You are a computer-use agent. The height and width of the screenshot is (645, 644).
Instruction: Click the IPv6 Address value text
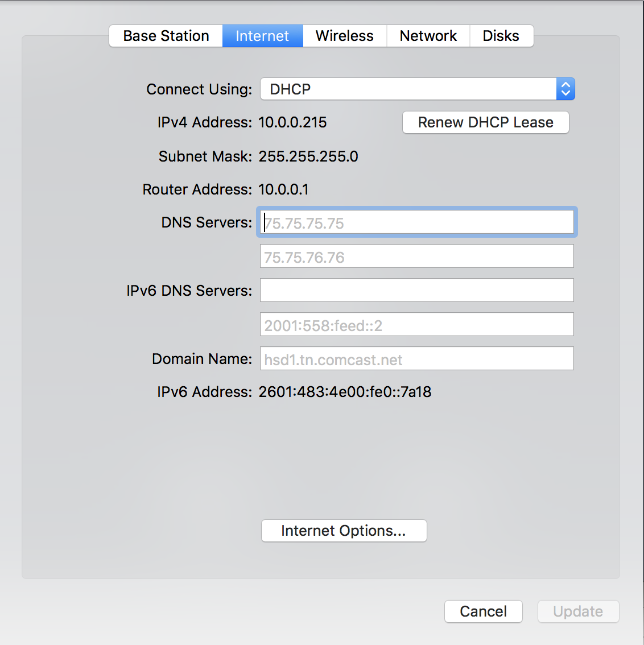[x=345, y=392]
